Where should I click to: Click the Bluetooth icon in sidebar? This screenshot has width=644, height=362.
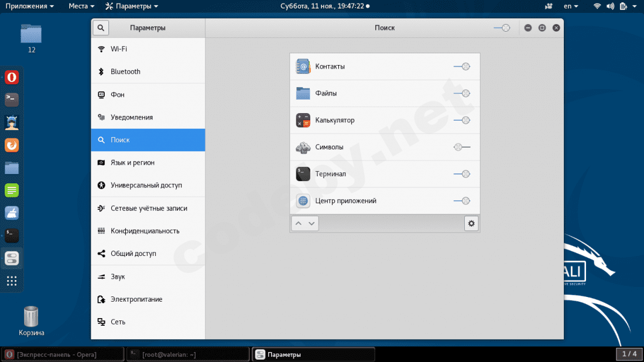101,71
